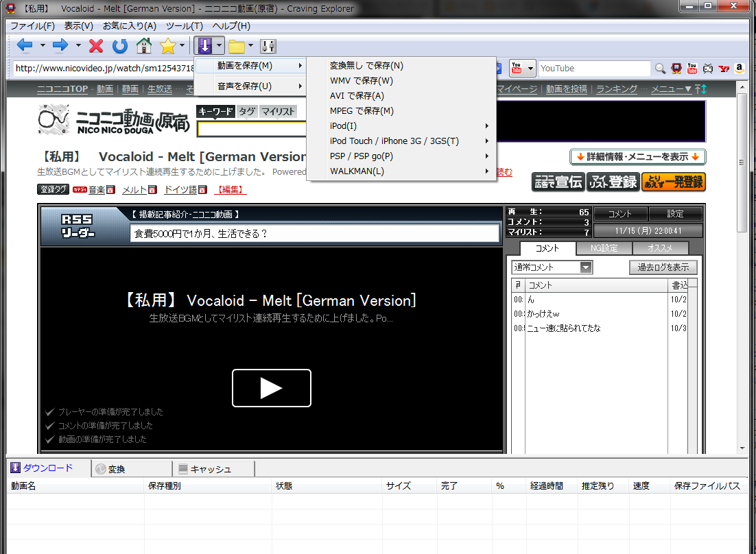Click the blue Forward arrow icon
The height and width of the screenshot is (554, 756).
coord(60,46)
